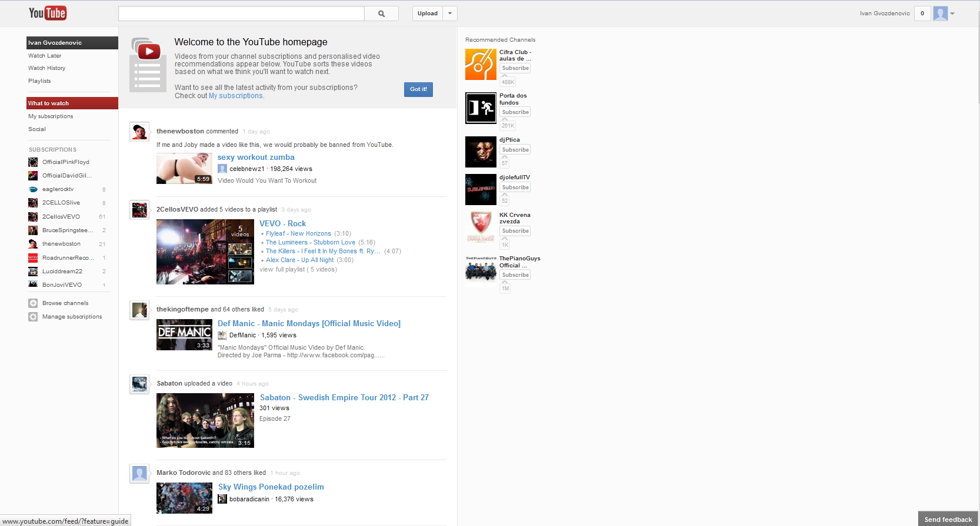Click the Upload button

tap(428, 14)
